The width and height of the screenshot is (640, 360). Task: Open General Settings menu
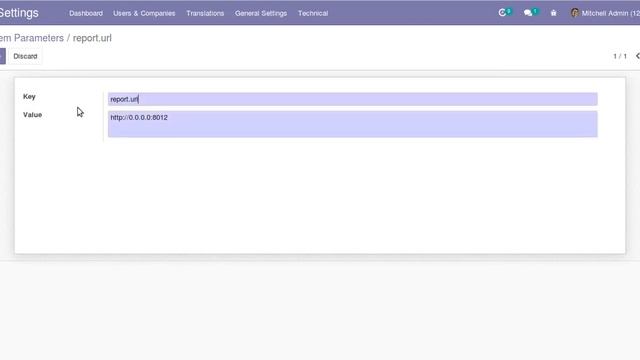tap(261, 13)
